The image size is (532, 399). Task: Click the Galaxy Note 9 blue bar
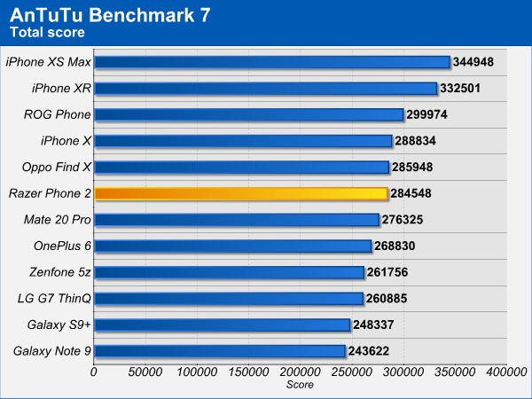(220, 351)
